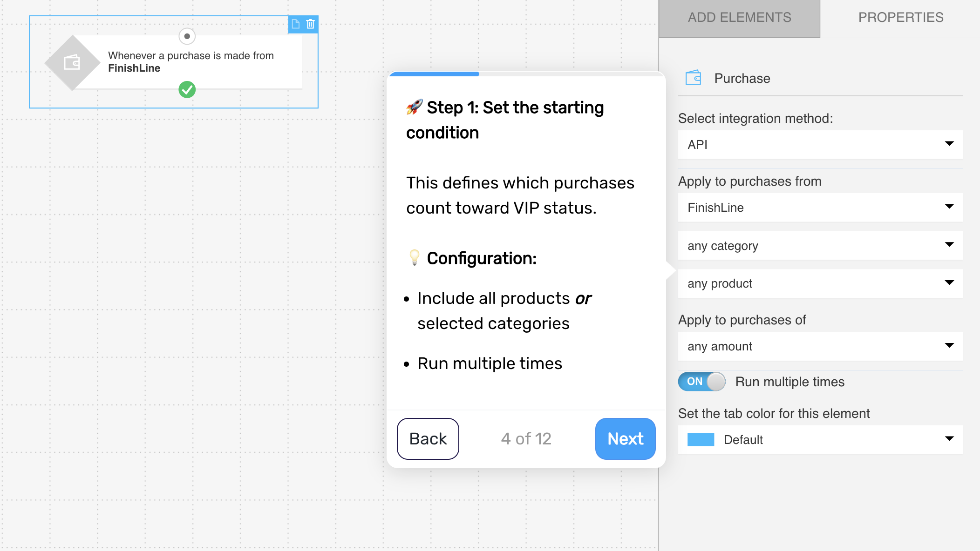Click the blue Default tab color swatch
Viewport: 980px width, 551px height.
click(701, 440)
